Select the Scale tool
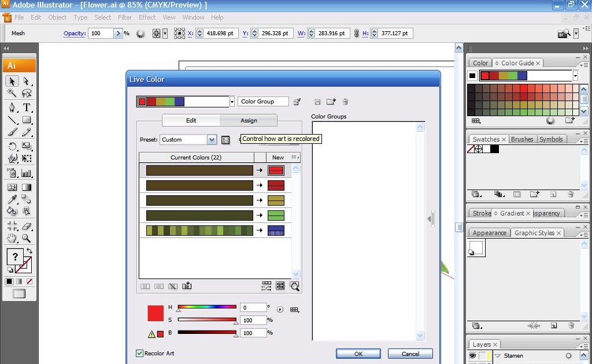 point(26,146)
